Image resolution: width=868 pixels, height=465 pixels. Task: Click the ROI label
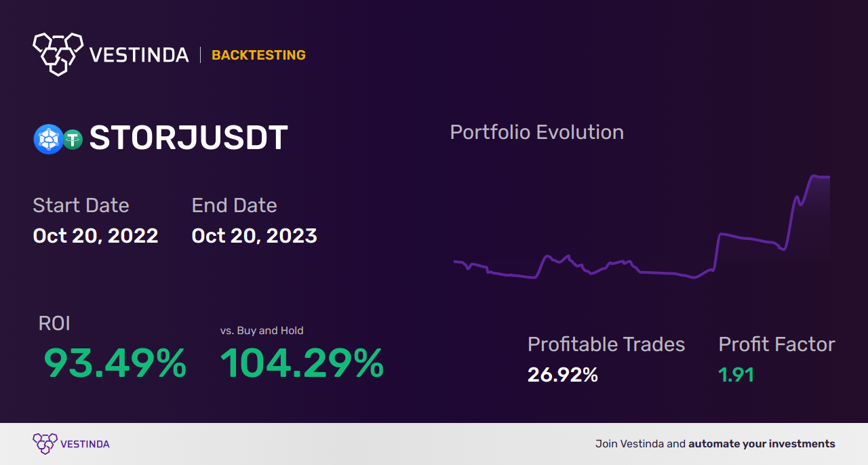pyautogui.click(x=54, y=323)
